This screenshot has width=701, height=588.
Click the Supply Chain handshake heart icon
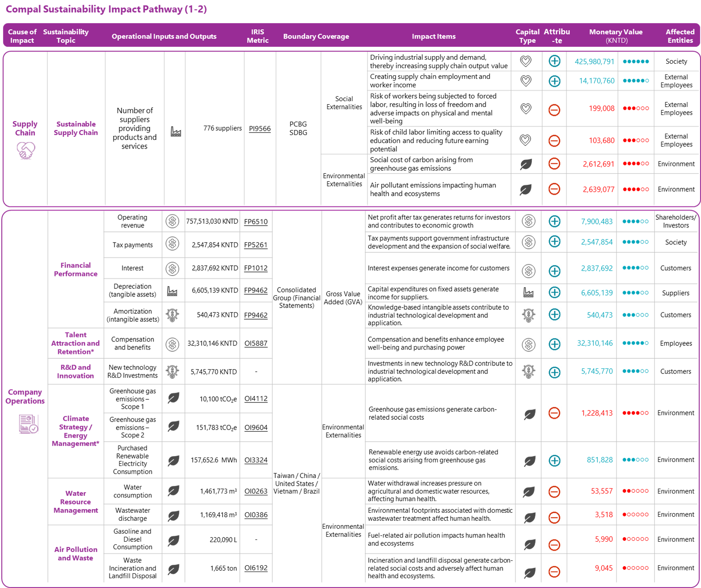pos(26,150)
